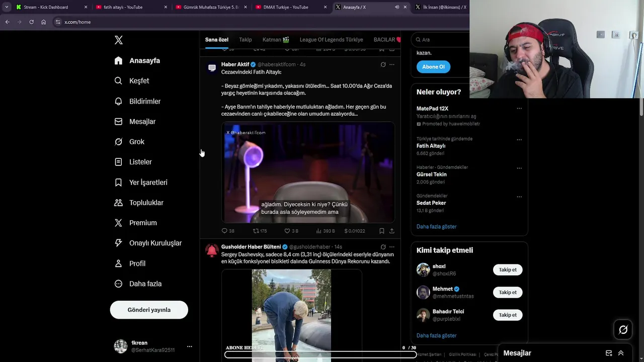
Task: Open options for Fatih Altaylı trend
Action: tap(519, 140)
